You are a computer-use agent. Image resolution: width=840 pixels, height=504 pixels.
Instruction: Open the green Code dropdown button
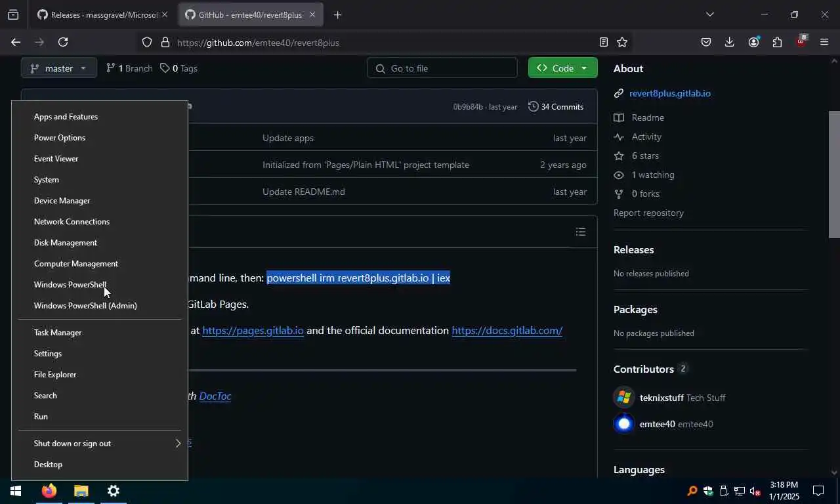pos(563,68)
